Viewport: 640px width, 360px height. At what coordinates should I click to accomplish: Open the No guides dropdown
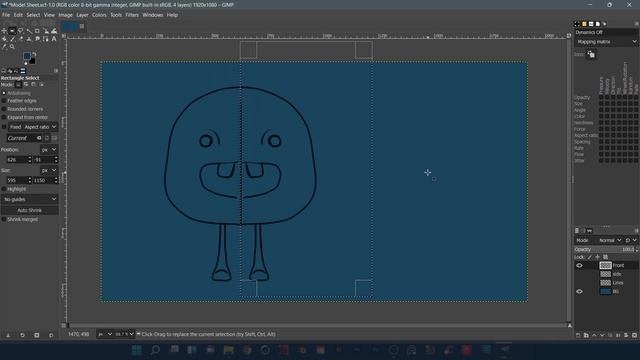[29, 199]
